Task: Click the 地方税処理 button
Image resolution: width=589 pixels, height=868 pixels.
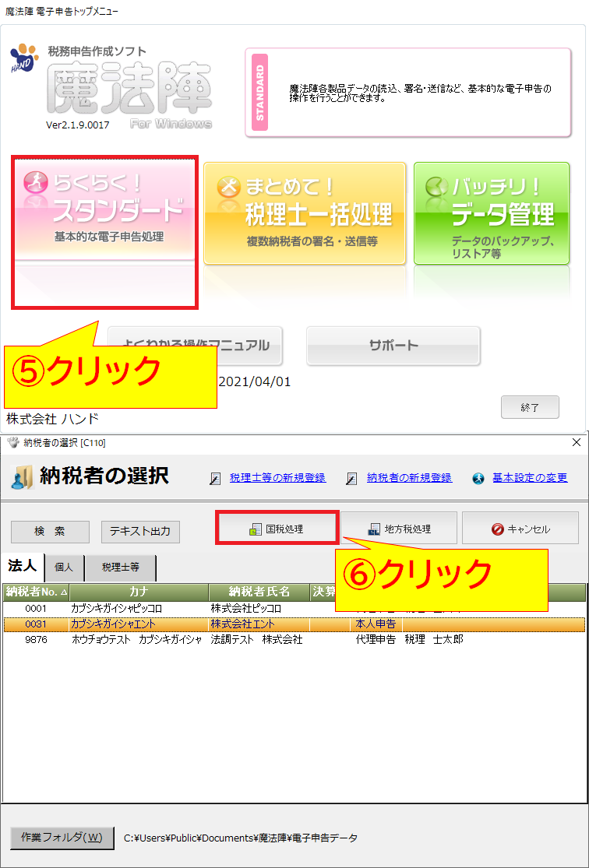Action: [399, 528]
